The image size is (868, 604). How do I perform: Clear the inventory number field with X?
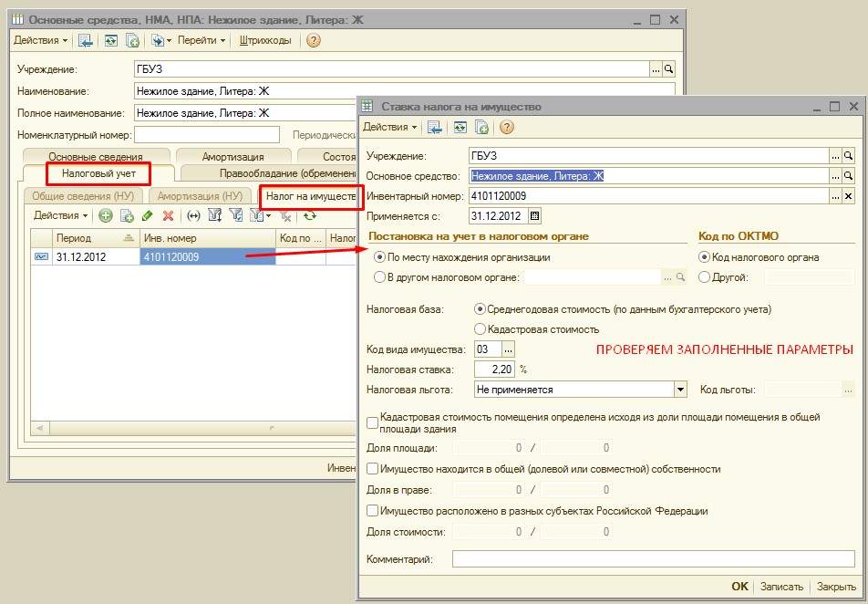tap(848, 196)
